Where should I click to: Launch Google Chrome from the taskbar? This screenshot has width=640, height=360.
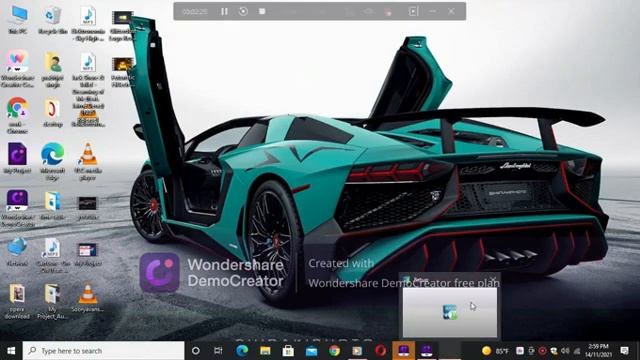pos(334,351)
